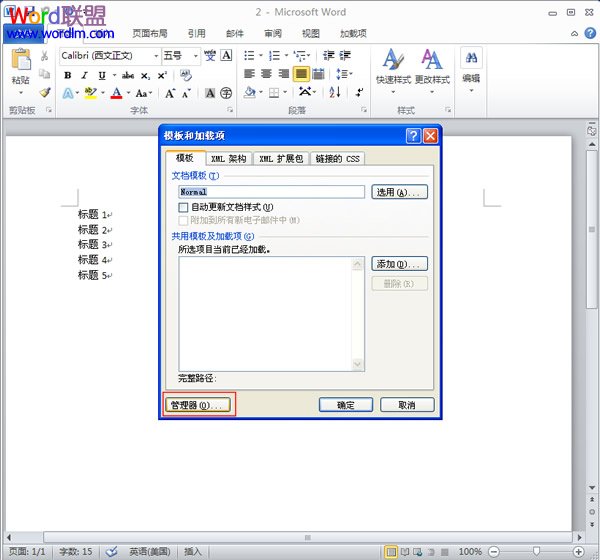Click the 管理器 Organizer button
This screenshot has height=560, width=600.
click(197, 405)
